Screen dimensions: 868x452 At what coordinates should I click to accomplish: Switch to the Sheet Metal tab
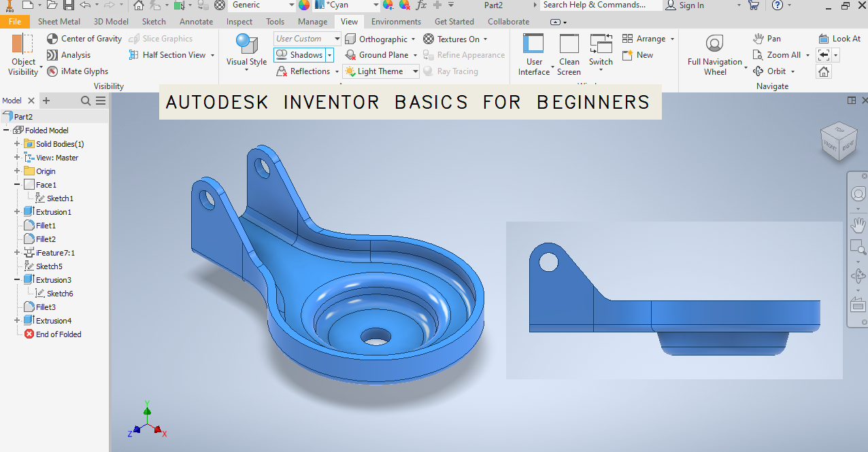[59, 22]
